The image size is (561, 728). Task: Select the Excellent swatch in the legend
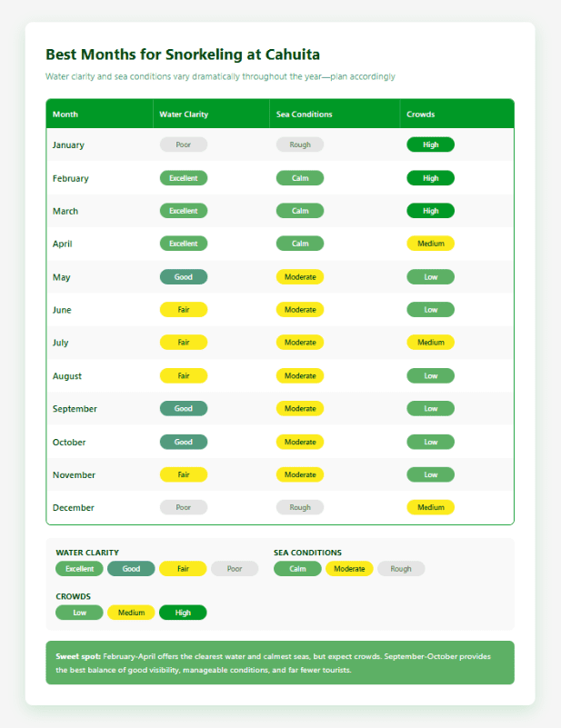click(x=79, y=569)
